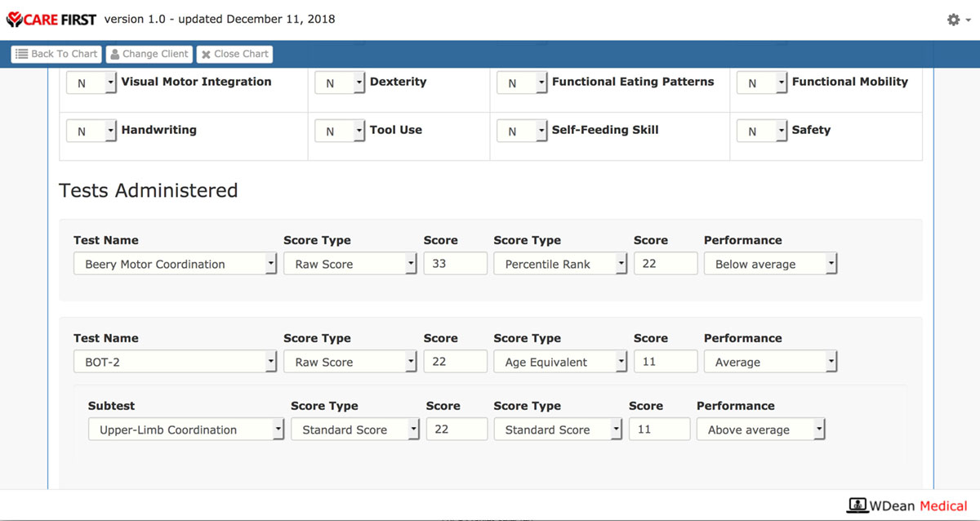Click the Care First heart logo
The image size is (980, 521).
coord(16,19)
